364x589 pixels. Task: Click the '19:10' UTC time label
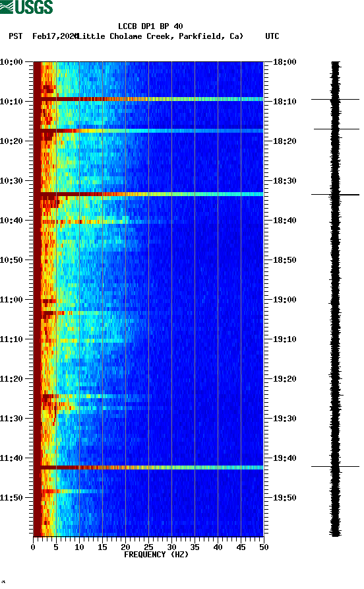click(x=284, y=339)
